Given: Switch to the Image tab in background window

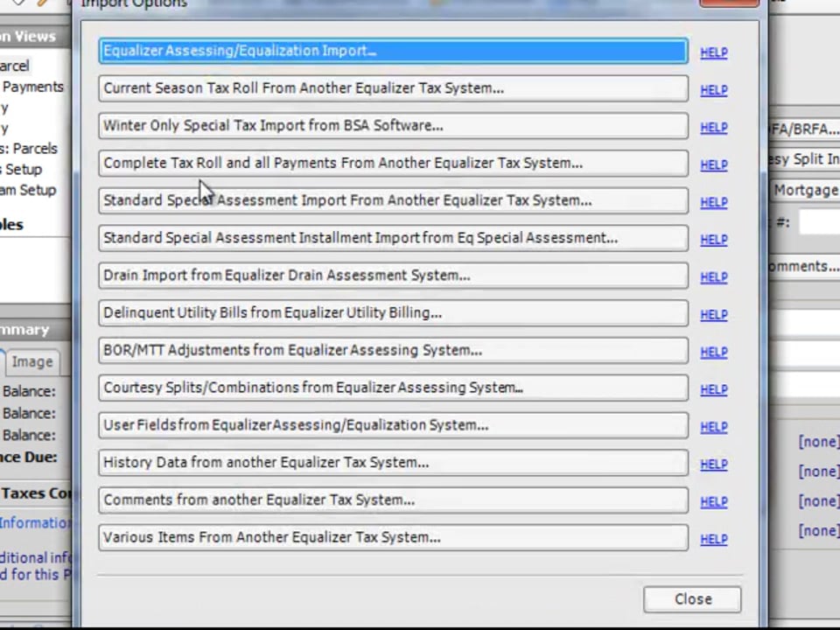Looking at the screenshot, I should tap(32, 362).
